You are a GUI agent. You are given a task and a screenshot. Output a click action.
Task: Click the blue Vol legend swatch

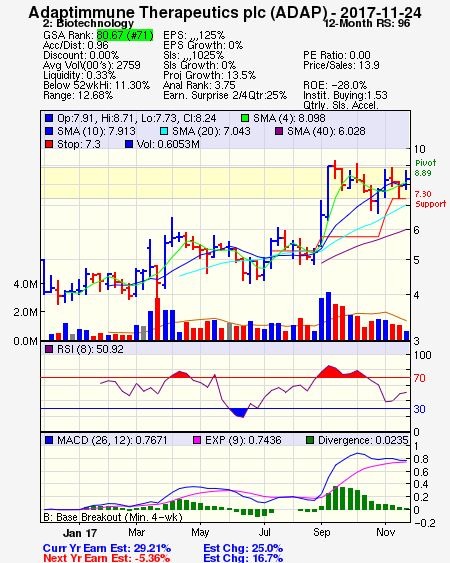129,144
